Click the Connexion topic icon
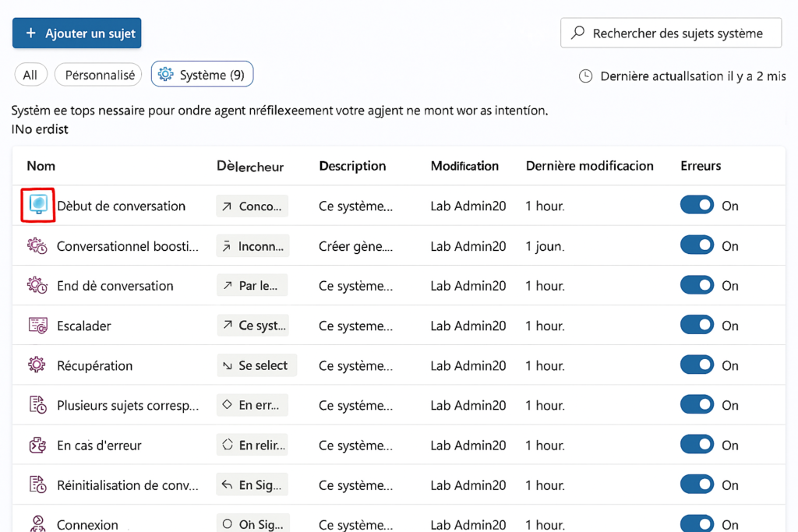 pos(37,524)
